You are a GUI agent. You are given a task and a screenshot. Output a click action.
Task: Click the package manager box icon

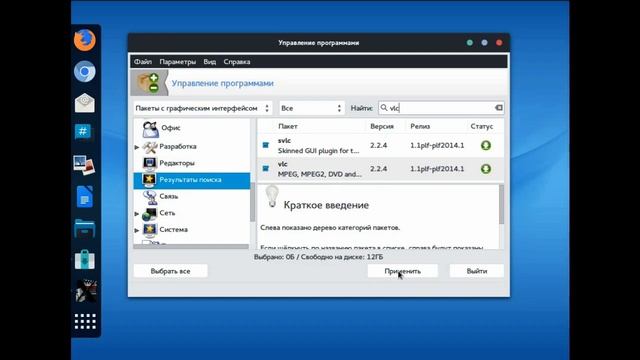point(149,83)
